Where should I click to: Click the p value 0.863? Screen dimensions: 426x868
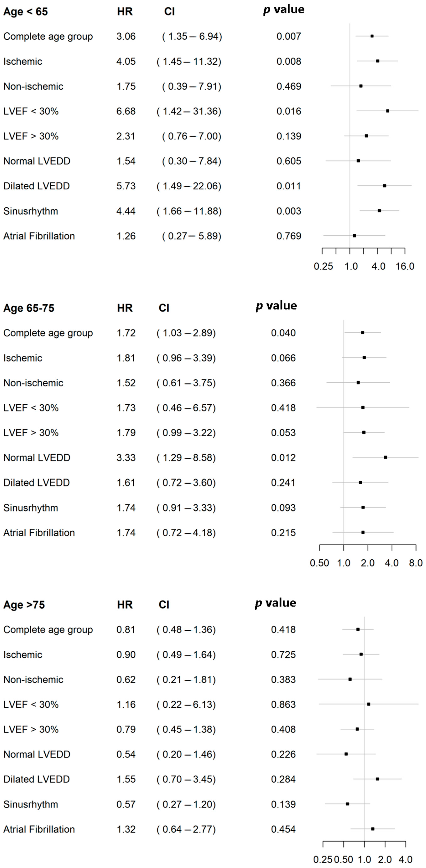(x=283, y=705)
